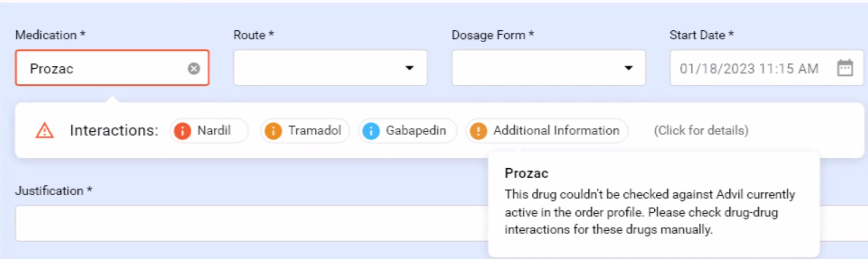
Task: Click the '(Click for details)' text
Action: coord(701,131)
